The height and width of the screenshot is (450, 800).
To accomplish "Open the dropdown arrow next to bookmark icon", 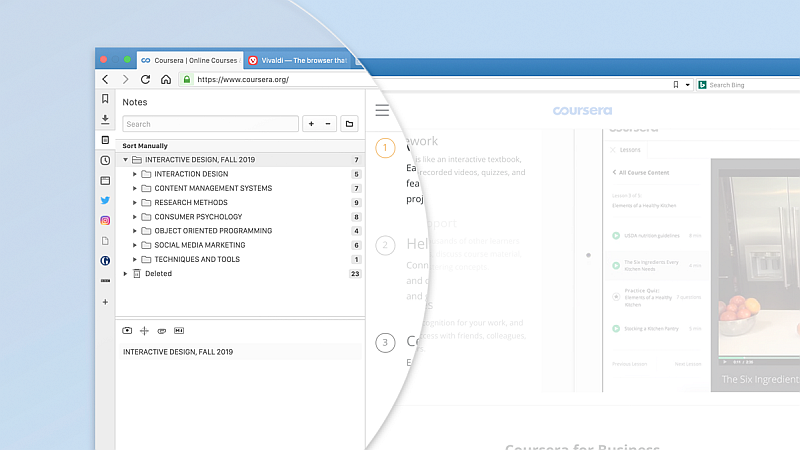I will (x=688, y=85).
